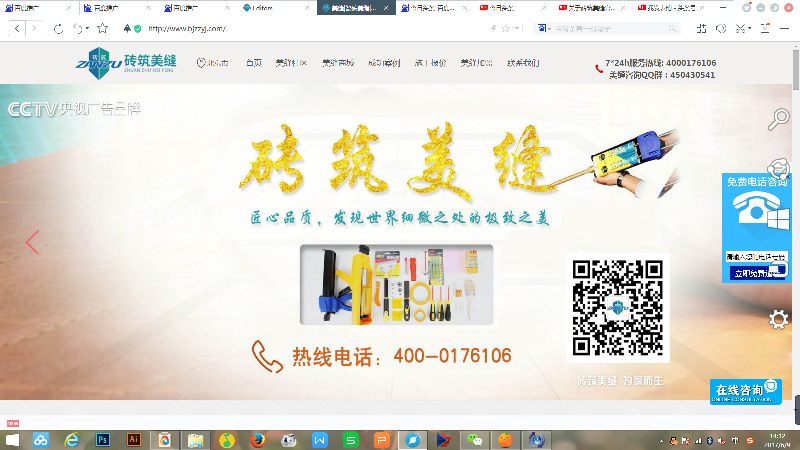
Task: Open Illustrator from the taskbar
Action: point(134,440)
